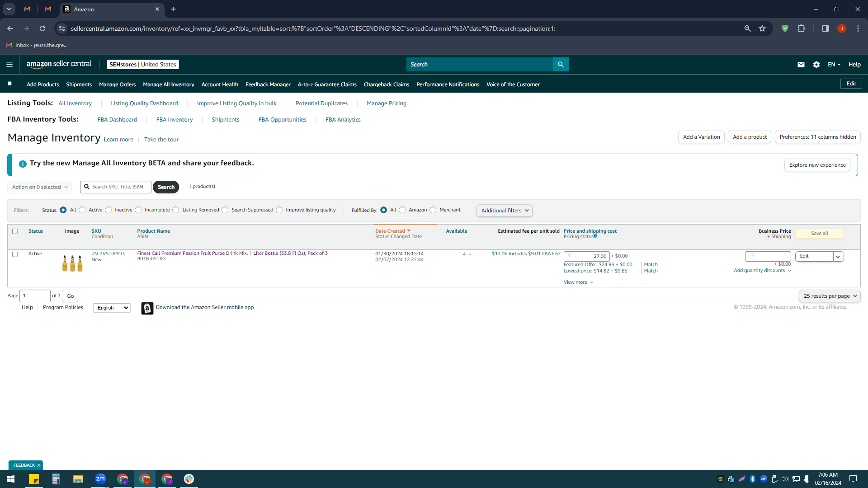Open a new browser tab
This screenshot has height=488, width=868.
pyautogui.click(x=174, y=9)
